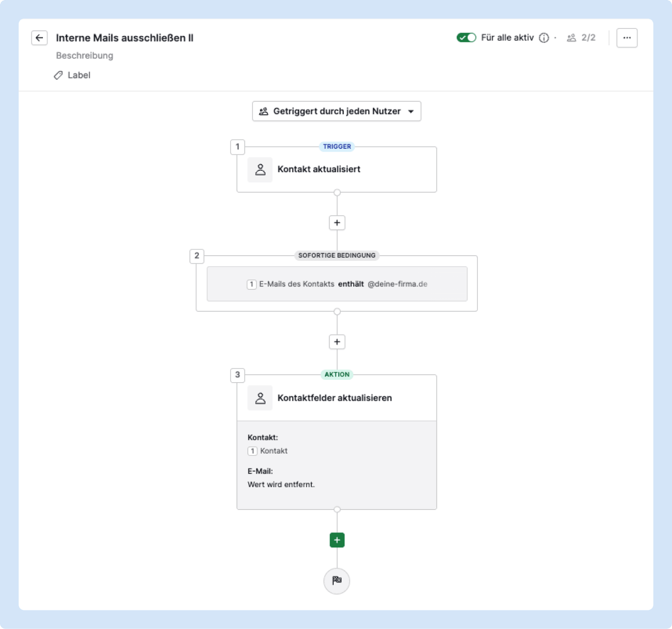Click the 'TRIGGER' badge label
The width and height of the screenshot is (672, 629).
click(x=337, y=147)
